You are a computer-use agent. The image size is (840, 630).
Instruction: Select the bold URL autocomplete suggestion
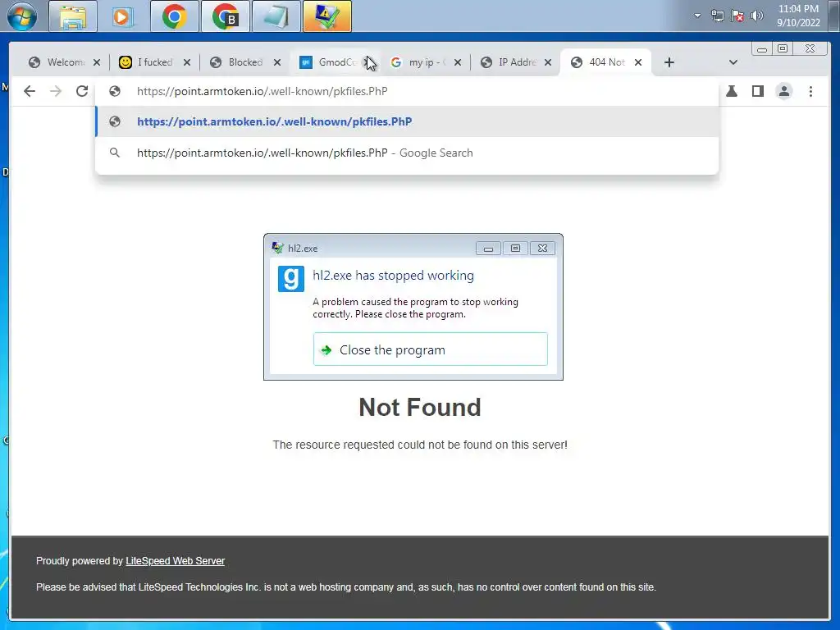click(x=407, y=121)
